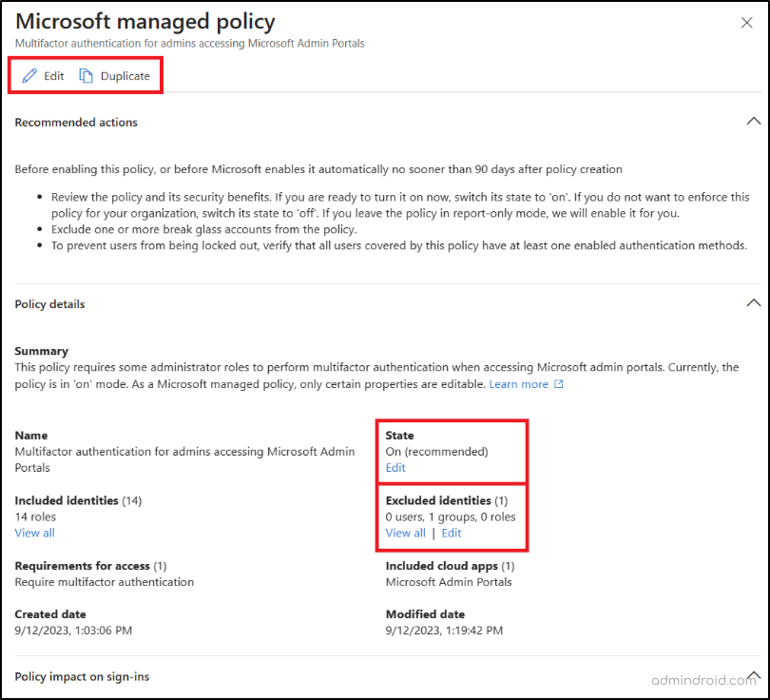Click 'Require multifactor authentication' requirement text
770x700 pixels.
click(105, 582)
